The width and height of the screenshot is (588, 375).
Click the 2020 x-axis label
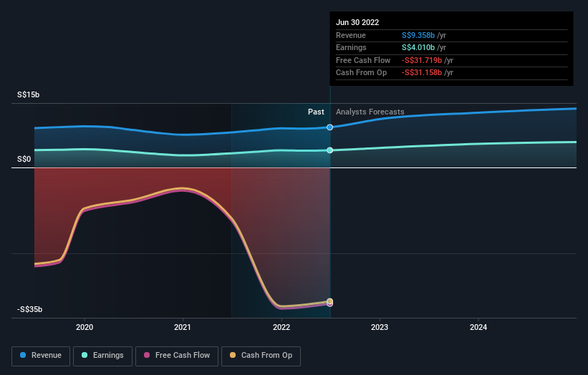coord(85,327)
